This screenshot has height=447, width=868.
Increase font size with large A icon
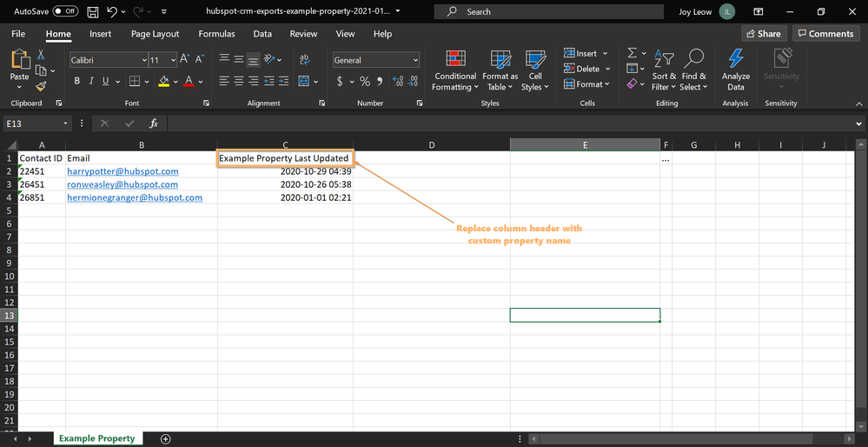tap(185, 59)
